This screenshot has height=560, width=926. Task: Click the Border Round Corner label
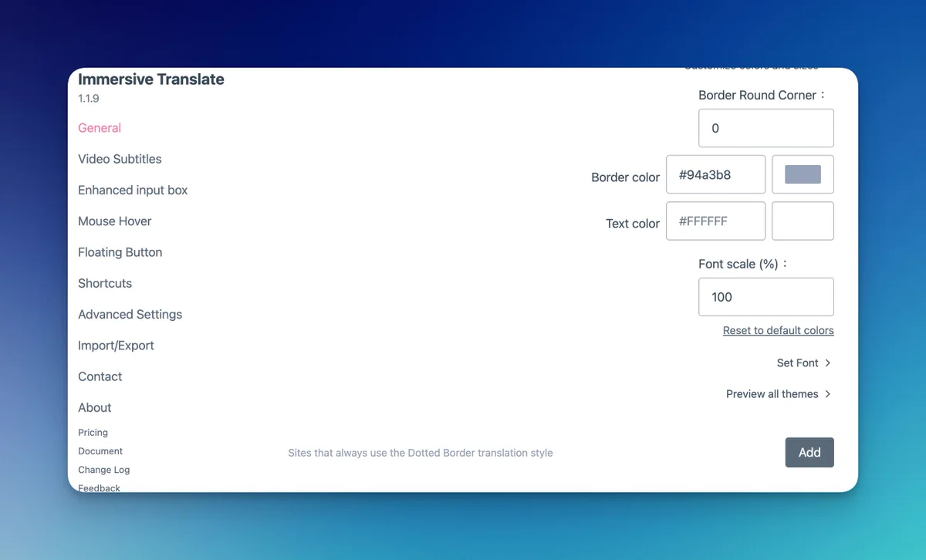[x=762, y=95]
